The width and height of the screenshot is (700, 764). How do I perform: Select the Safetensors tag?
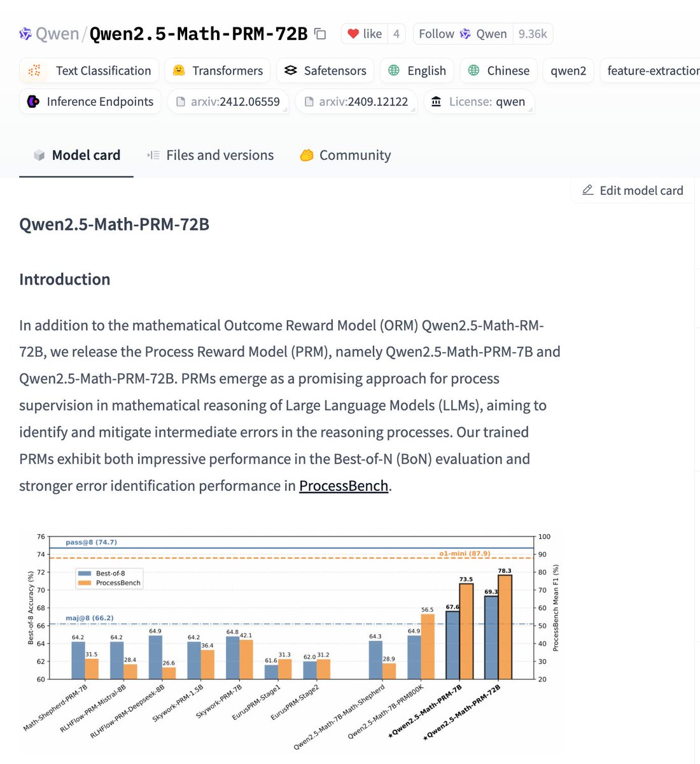click(x=325, y=71)
